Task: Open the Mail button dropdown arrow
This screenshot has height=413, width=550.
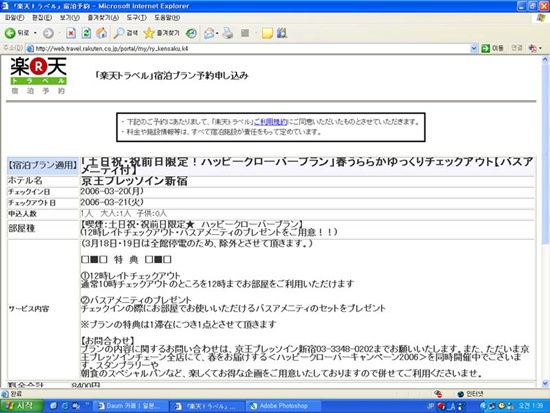Action: (x=217, y=33)
